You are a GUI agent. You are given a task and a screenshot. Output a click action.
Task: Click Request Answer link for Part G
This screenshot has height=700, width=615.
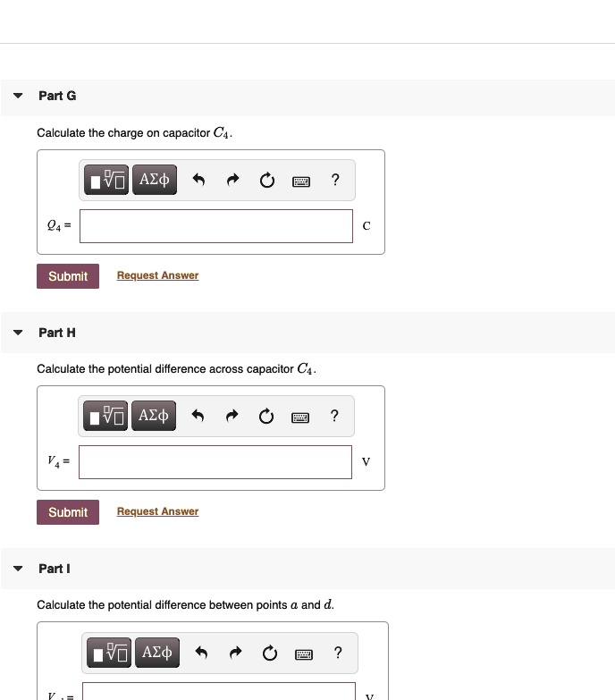(157, 275)
